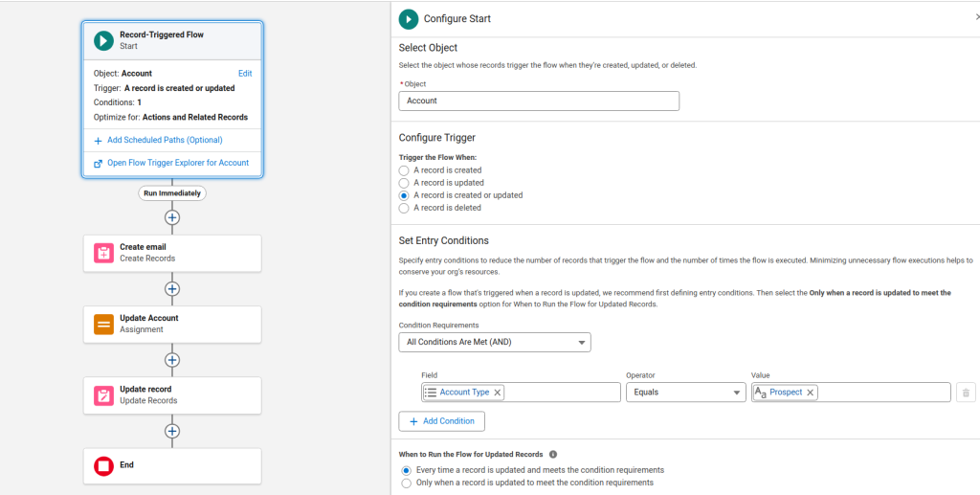Click the 'Select Object' heading
Image resolution: width=980 pixels, height=495 pixels.
pos(428,48)
